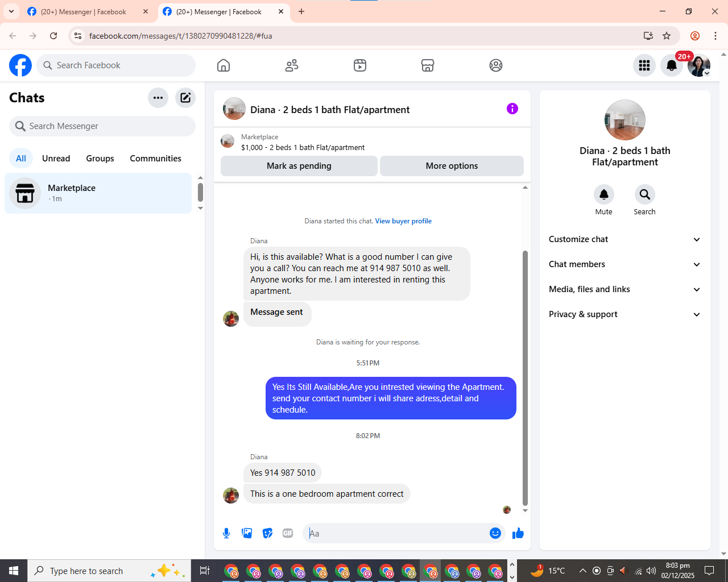Start a new message with compose icon

click(185, 98)
